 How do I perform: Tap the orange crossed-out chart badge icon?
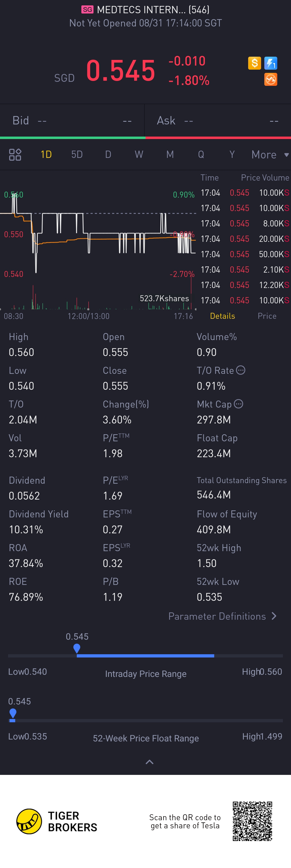pos(271,80)
